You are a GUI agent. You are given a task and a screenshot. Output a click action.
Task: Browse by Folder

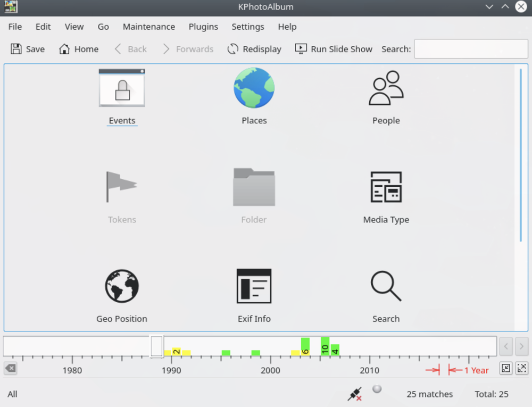254,197
